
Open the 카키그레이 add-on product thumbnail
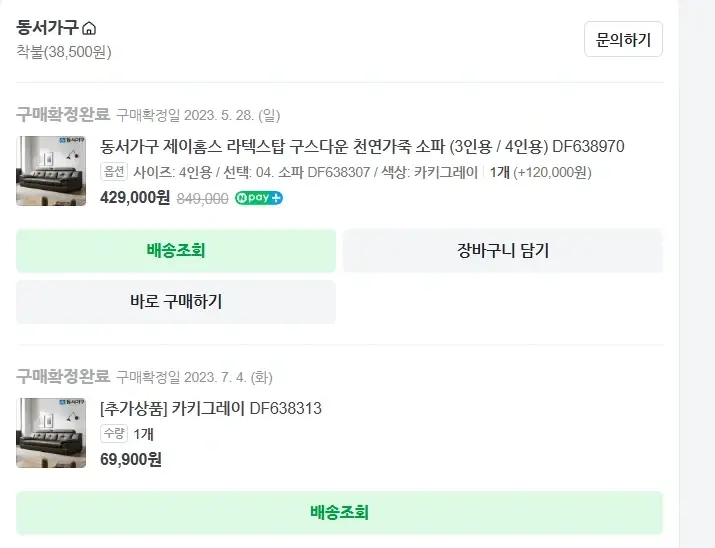(x=51, y=433)
